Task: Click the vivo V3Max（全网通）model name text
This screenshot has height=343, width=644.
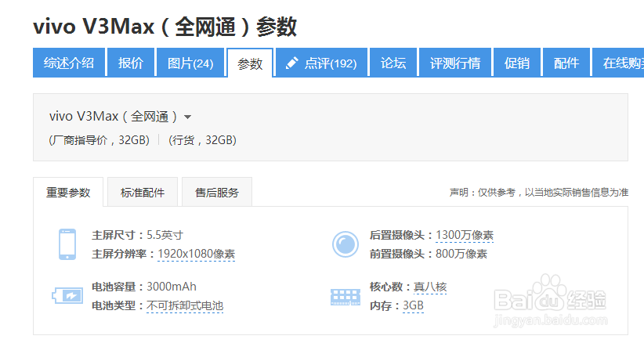Action: coord(114,117)
